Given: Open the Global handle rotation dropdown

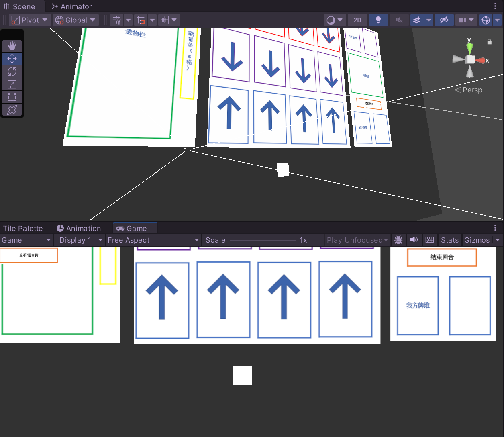Looking at the screenshot, I should 76,20.
